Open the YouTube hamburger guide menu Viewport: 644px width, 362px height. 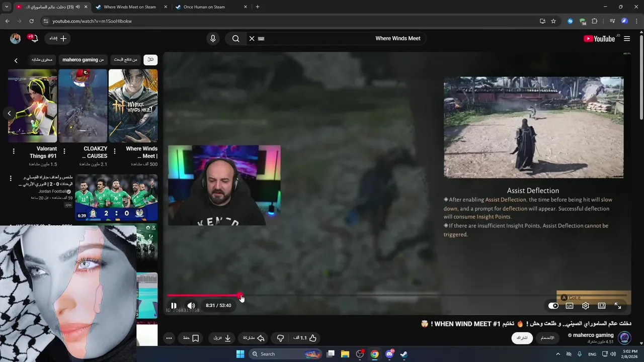(x=627, y=39)
